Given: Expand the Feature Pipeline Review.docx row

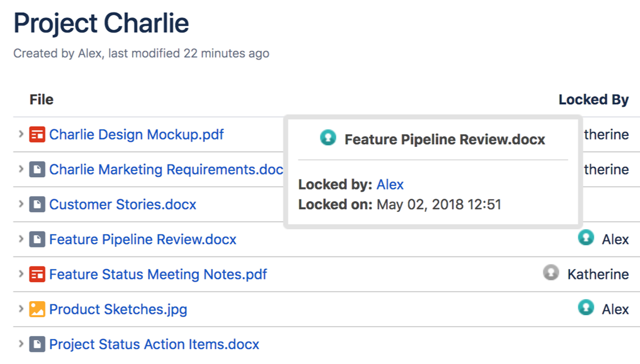Looking at the screenshot, I should [x=21, y=239].
